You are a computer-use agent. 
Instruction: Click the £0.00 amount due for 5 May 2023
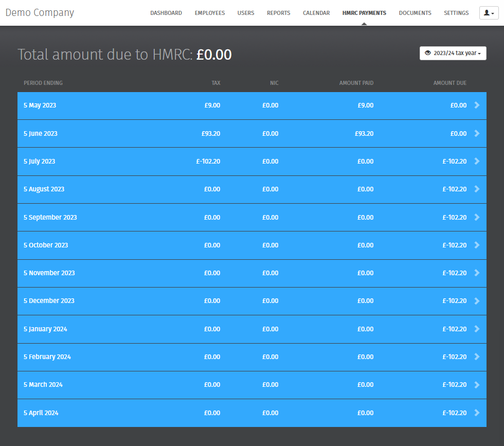(x=458, y=105)
